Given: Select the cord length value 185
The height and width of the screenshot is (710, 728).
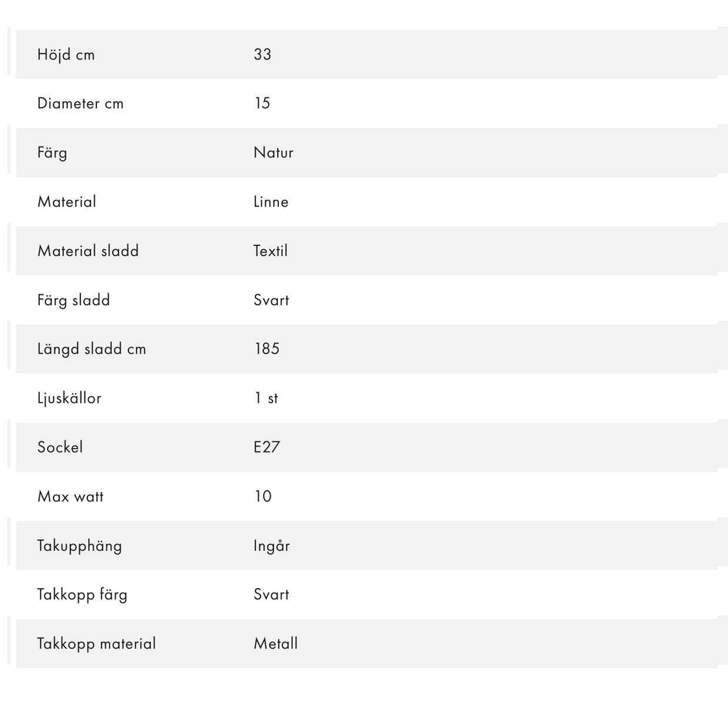Looking at the screenshot, I should pyautogui.click(x=267, y=349).
